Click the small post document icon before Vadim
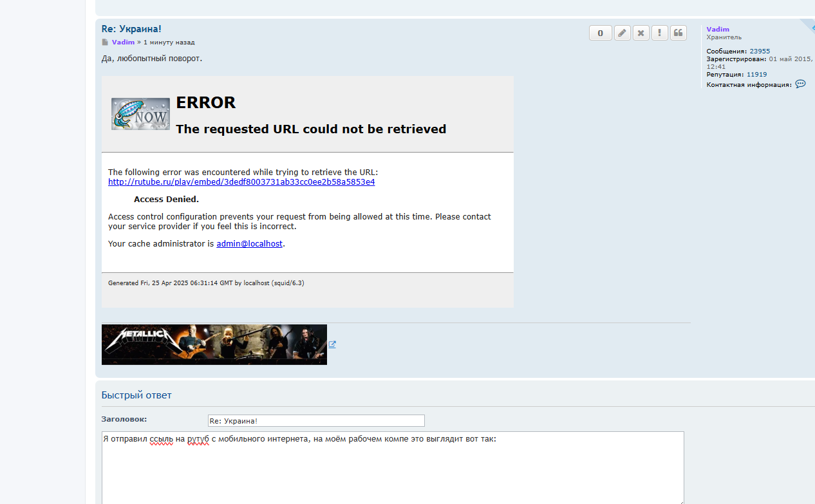The height and width of the screenshot is (504, 815). pos(105,42)
